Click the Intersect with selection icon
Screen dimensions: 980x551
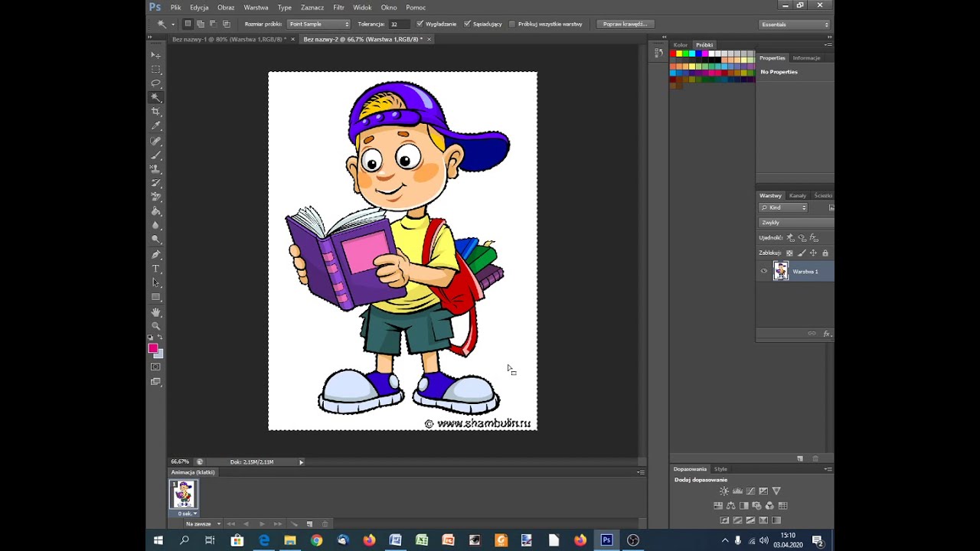226,24
